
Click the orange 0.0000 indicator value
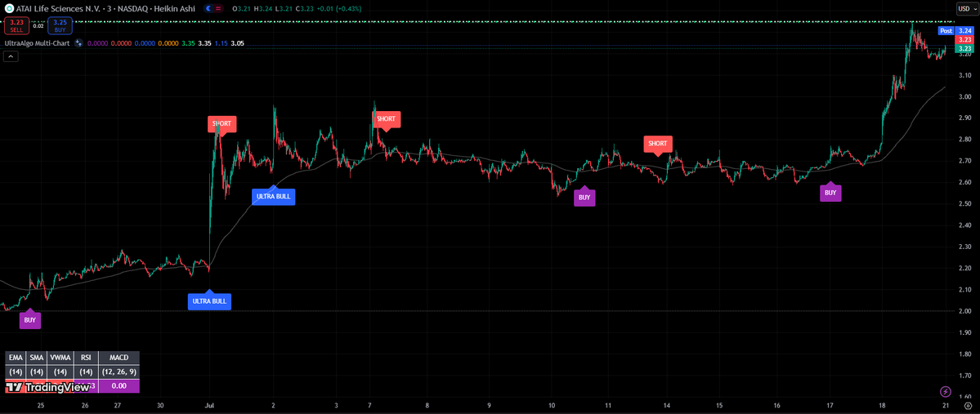pos(168,44)
